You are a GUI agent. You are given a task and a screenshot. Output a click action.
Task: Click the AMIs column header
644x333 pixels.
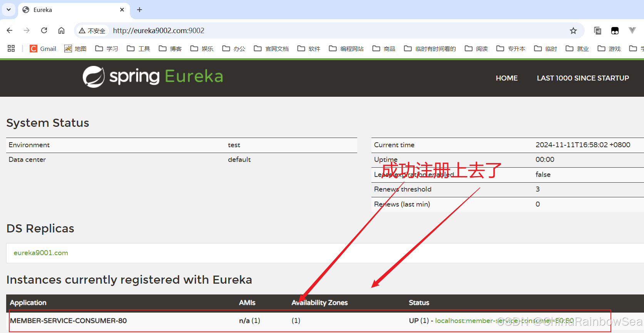pyautogui.click(x=247, y=303)
